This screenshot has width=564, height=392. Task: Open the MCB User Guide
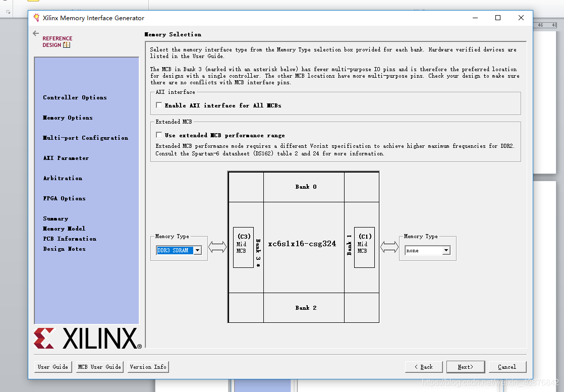click(100, 367)
